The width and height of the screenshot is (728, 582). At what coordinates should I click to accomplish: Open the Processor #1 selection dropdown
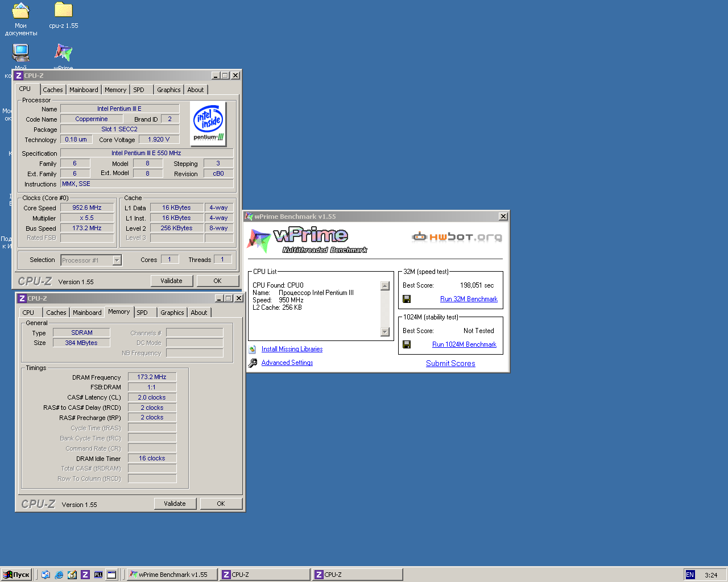(x=117, y=260)
